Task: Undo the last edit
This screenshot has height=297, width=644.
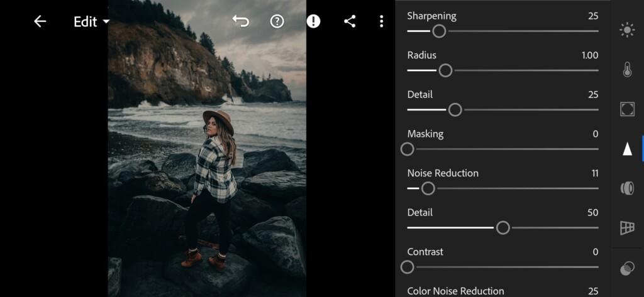Action: 241,21
